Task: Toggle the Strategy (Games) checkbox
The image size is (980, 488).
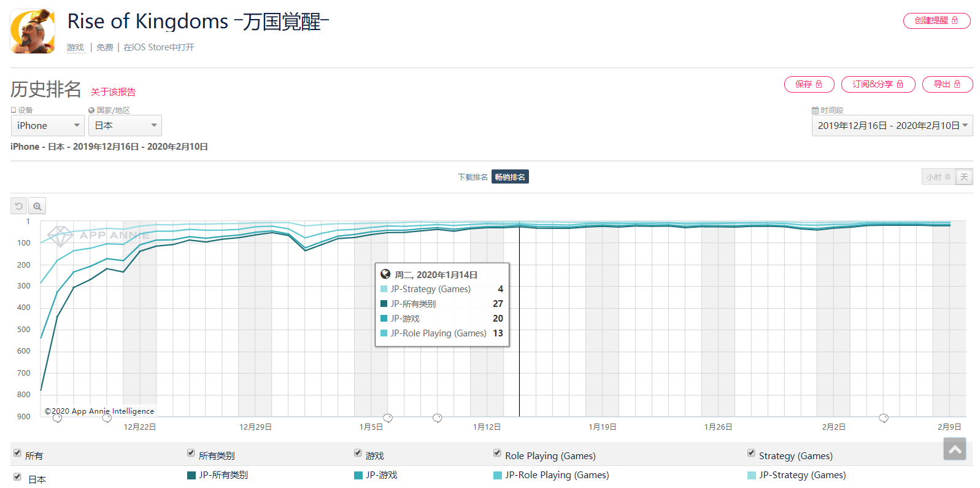Action: (751, 453)
